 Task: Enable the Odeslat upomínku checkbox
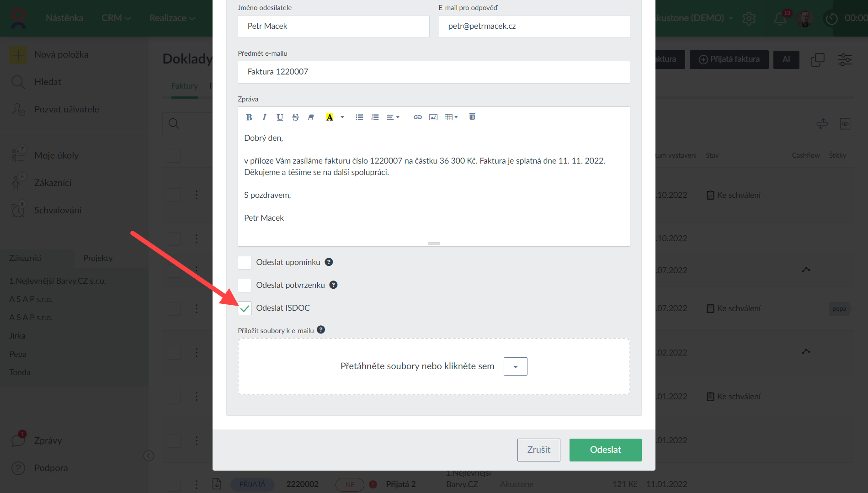click(x=245, y=263)
